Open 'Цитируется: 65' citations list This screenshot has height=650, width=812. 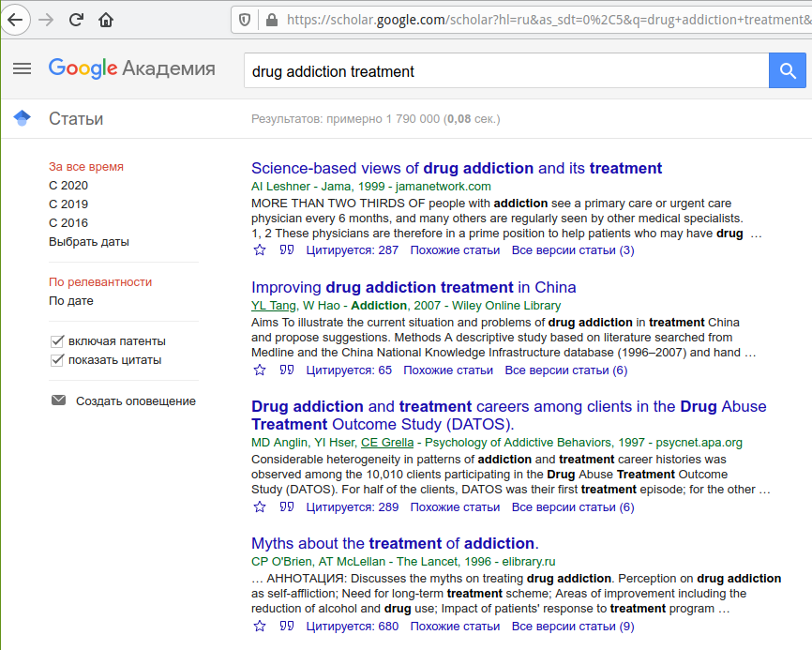(x=349, y=370)
